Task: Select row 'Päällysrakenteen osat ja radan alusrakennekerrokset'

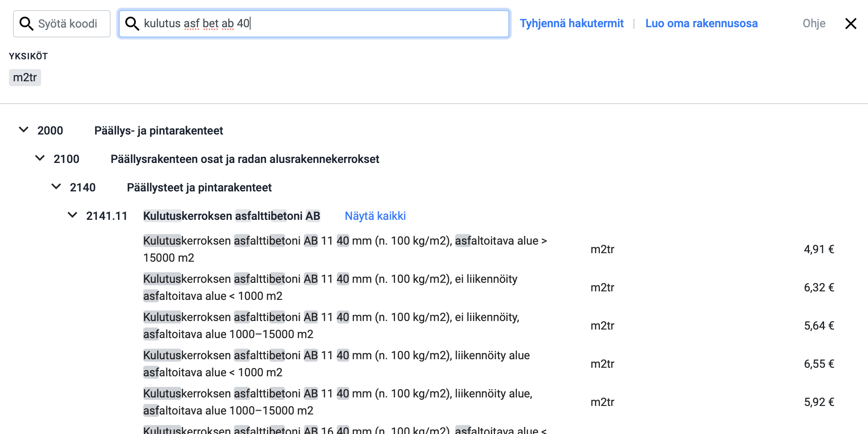Action: point(245,159)
